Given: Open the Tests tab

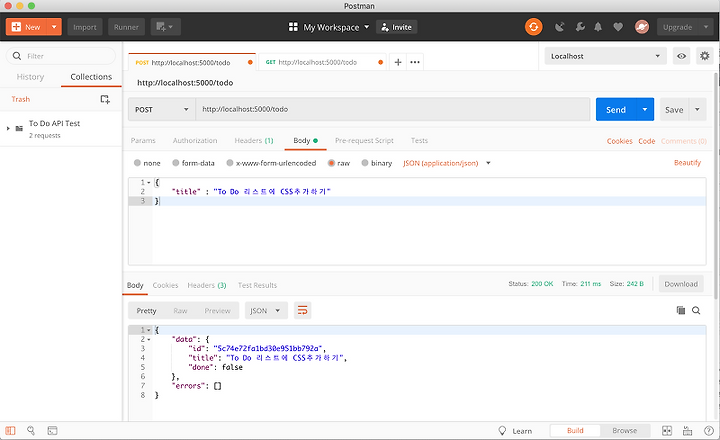Looking at the screenshot, I should (x=419, y=141).
